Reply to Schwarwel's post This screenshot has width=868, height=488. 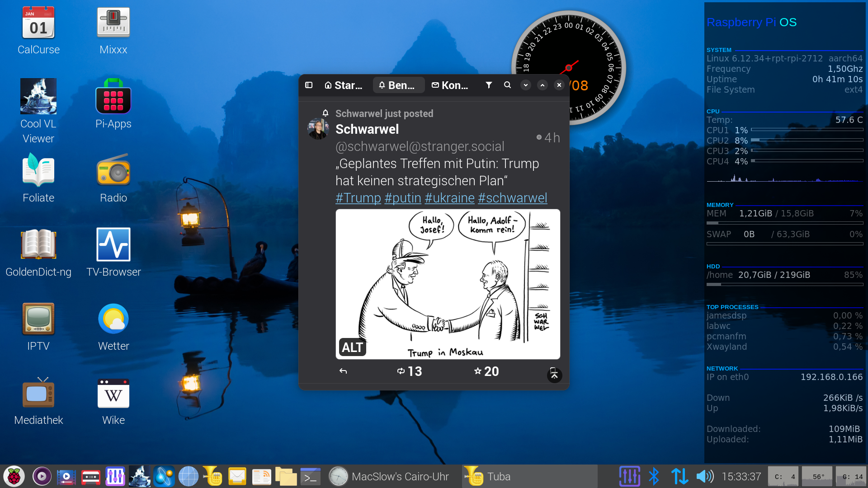pyautogui.click(x=343, y=371)
